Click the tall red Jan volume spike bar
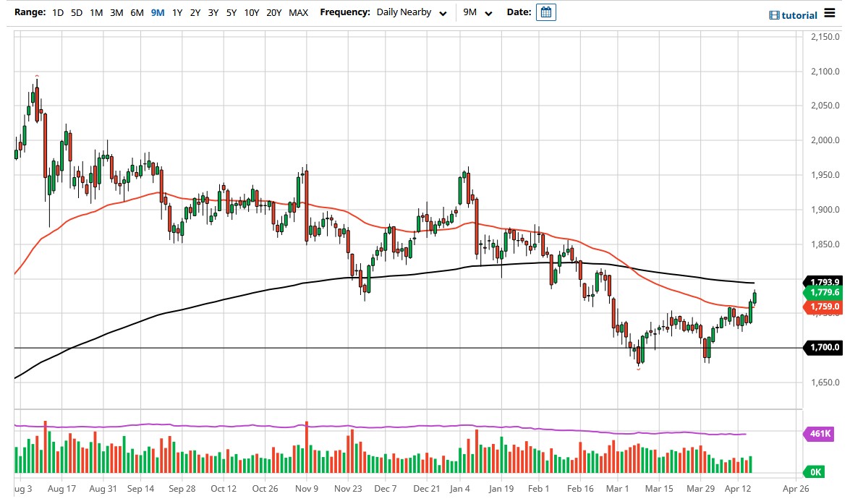The image size is (850, 504). (477, 451)
